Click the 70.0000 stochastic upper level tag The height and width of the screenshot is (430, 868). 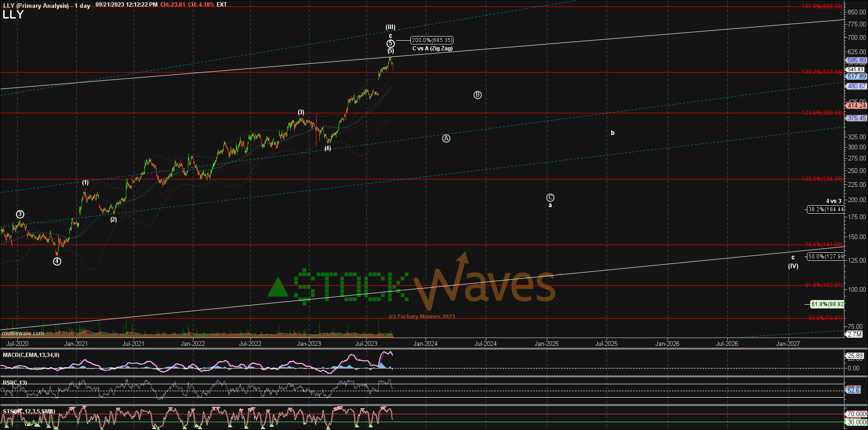pos(856,414)
